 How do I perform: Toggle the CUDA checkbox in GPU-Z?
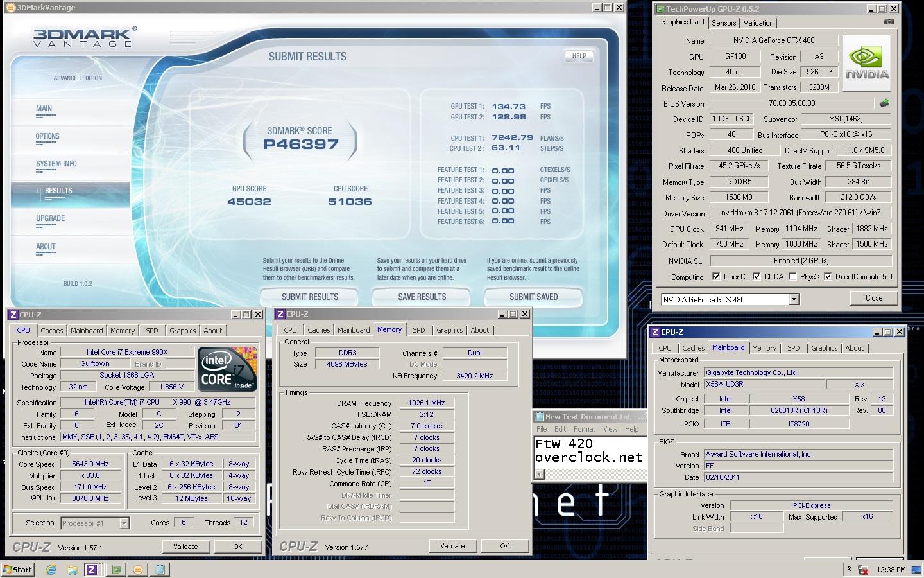(757, 277)
